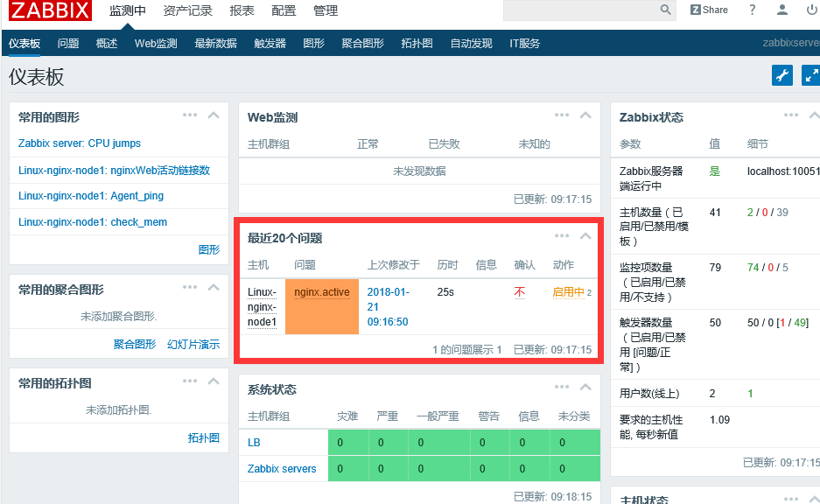
Task: Click the 幻灯片演示 link
Action: [x=193, y=344]
